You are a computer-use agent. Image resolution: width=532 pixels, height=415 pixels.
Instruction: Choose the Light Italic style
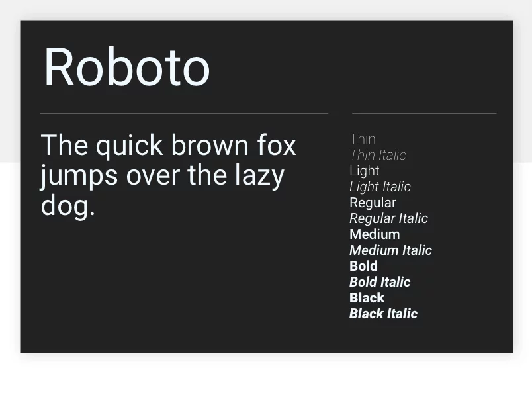(380, 187)
